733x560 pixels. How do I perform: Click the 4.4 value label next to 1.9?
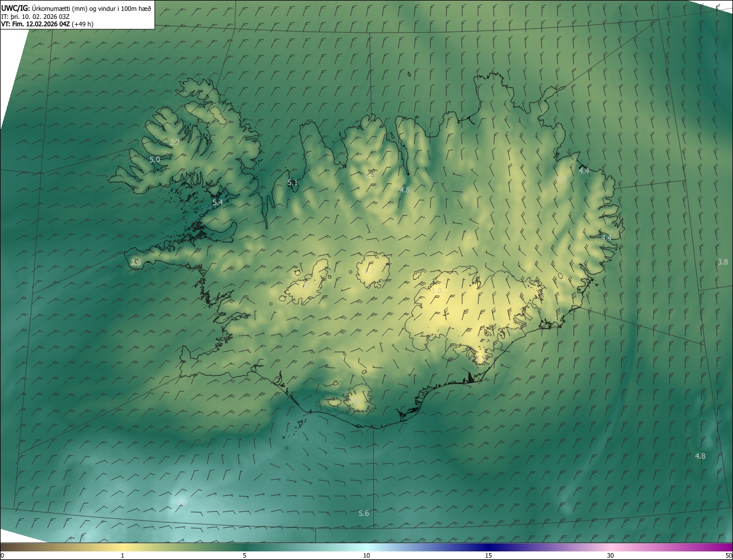click(x=584, y=171)
